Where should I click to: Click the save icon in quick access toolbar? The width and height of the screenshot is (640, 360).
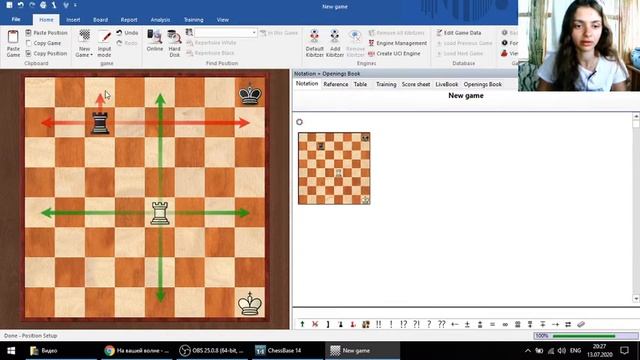click(9, 5)
